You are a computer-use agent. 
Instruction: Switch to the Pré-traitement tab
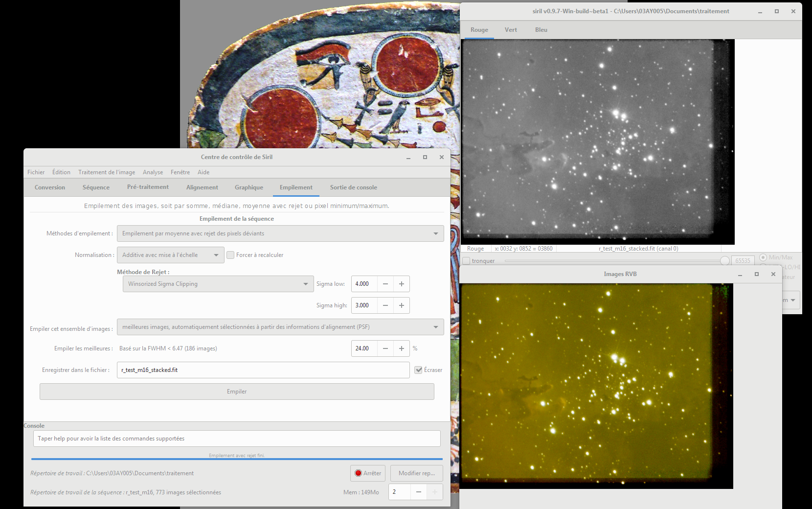click(x=148, y=187)
